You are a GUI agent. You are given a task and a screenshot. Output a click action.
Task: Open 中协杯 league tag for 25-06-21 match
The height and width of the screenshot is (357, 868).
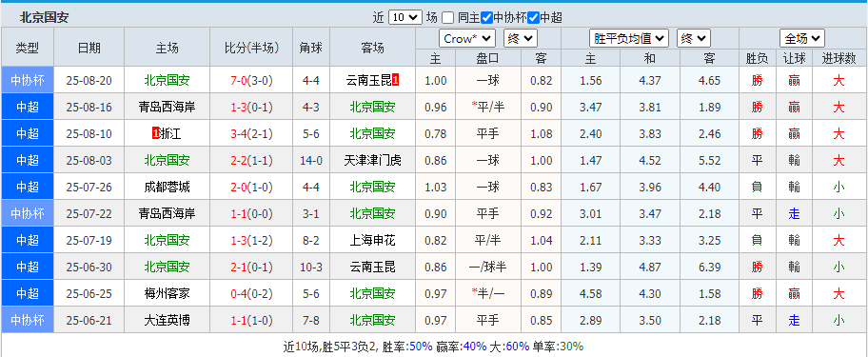27,320
